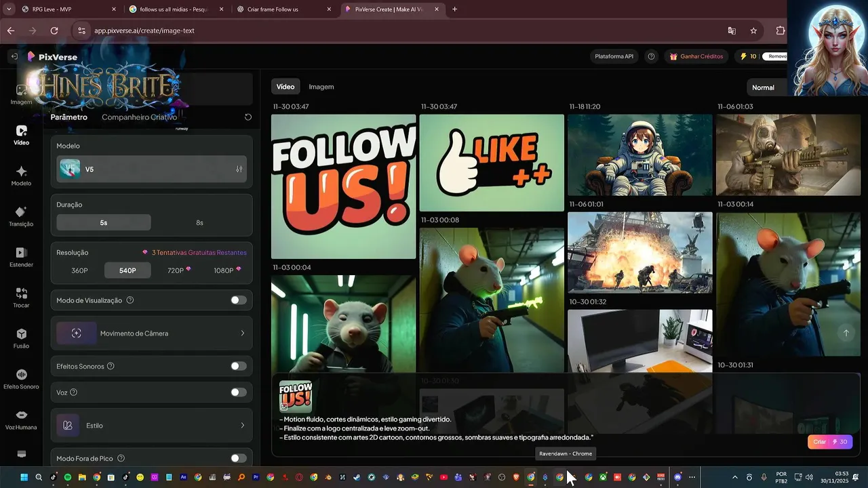868x488 pixels.
Task: Bookmark this page with the star icon
Action: [x=753, y=30]
